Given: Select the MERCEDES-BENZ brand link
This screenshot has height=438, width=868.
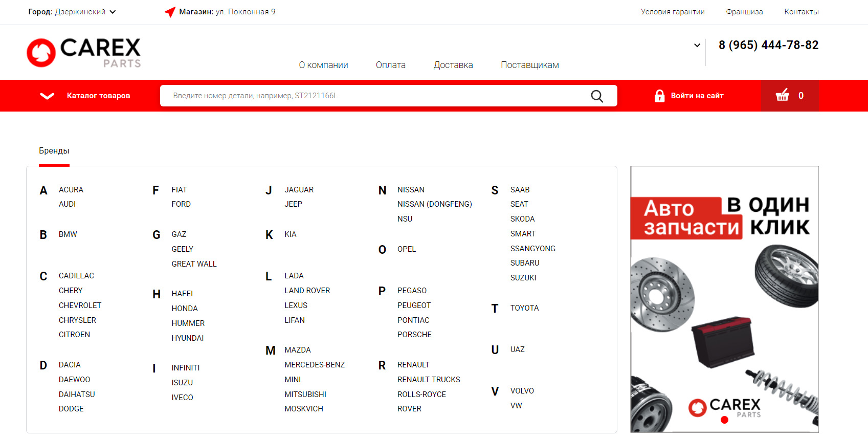Looking at the screenshot, I should 315,365.
